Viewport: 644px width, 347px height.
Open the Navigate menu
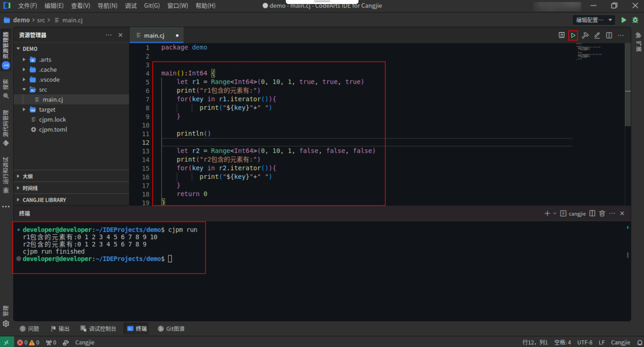pyautogui.click(x=107, y=6)
